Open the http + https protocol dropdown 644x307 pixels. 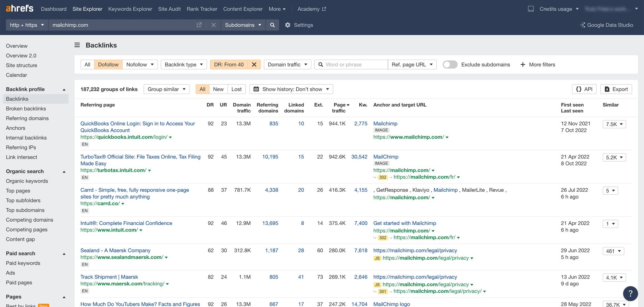(x=27, y=25)
